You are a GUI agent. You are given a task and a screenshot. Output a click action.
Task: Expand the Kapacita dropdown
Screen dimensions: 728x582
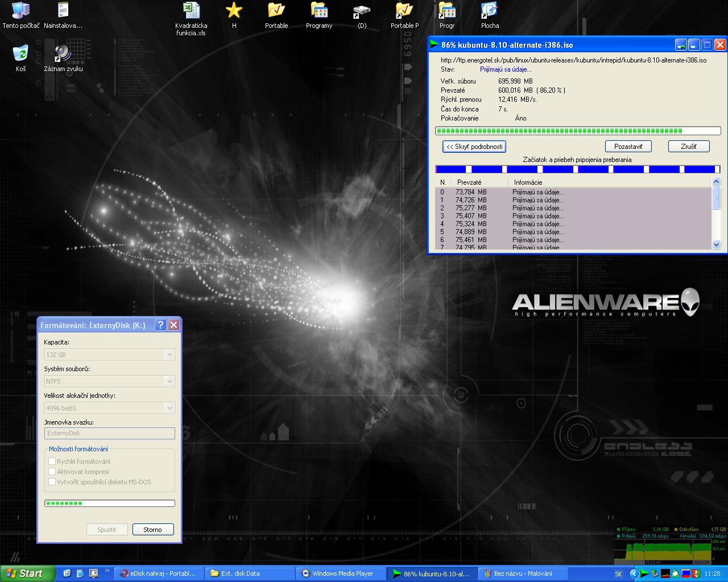pos(169,355)
